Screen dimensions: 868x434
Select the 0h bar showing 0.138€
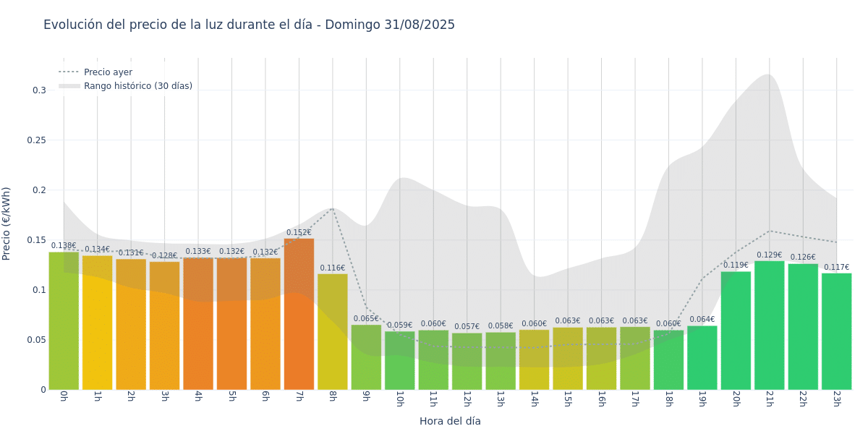64,321
